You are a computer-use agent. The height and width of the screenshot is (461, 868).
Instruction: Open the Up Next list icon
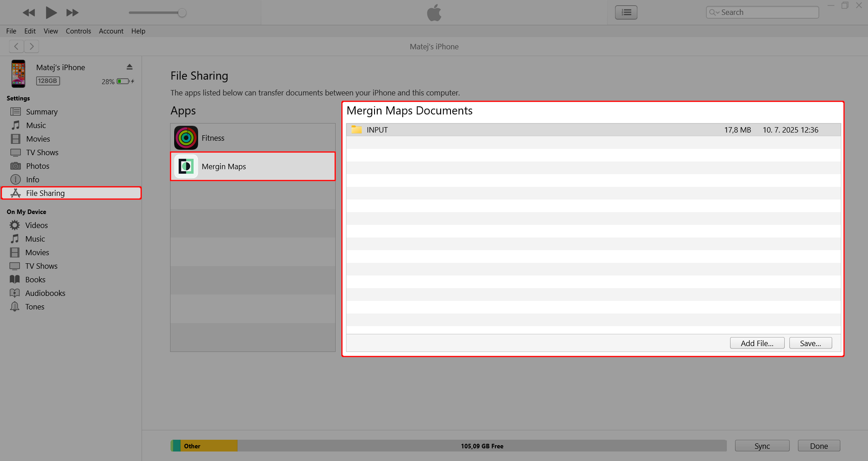coord(626,12)
